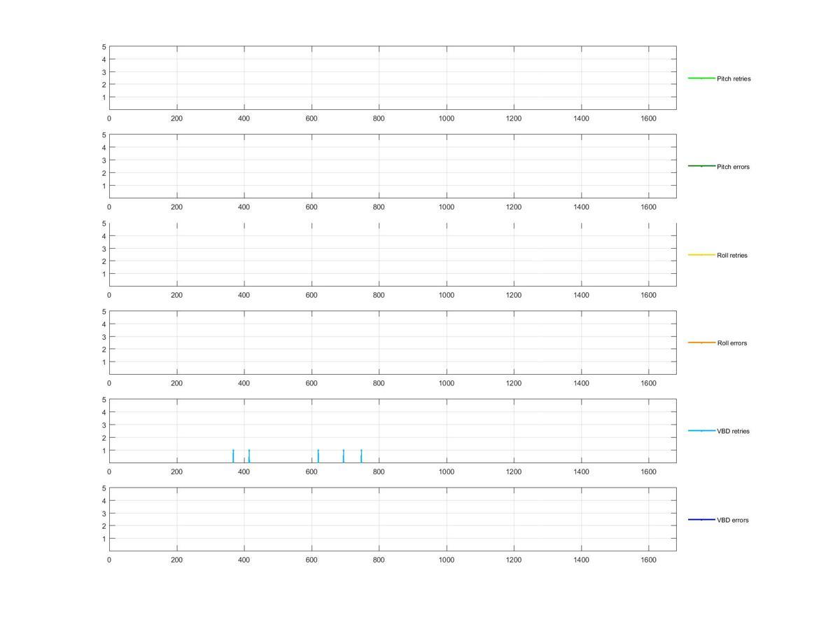The width and height of the screenshot is (840, 620).
Task: Click the 1600 x-axis label under Pitch errors plot
Action: pos(649,207)
